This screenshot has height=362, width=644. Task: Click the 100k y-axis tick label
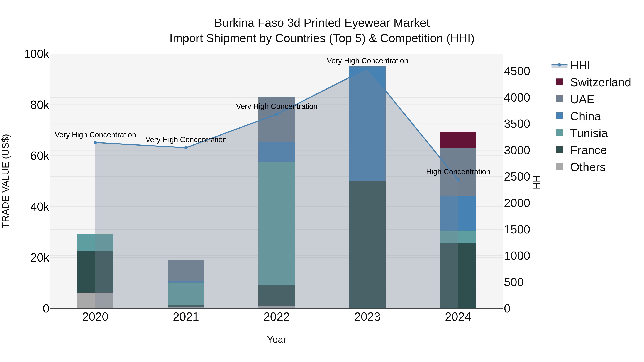(x=36, y=54)
